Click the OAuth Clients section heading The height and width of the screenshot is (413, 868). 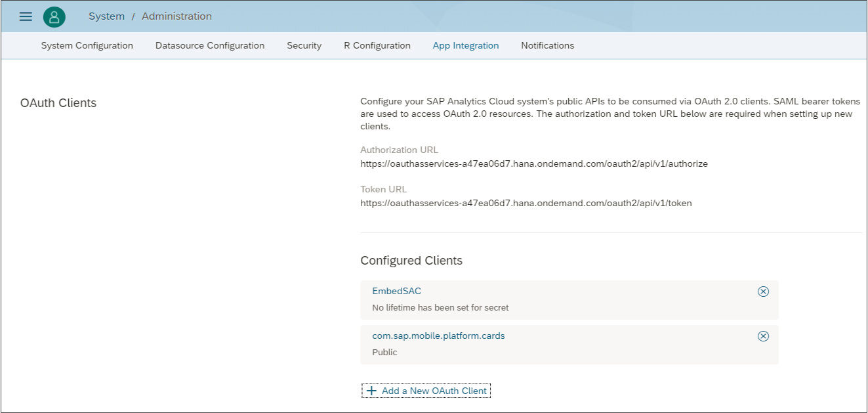tap(58, 103)
